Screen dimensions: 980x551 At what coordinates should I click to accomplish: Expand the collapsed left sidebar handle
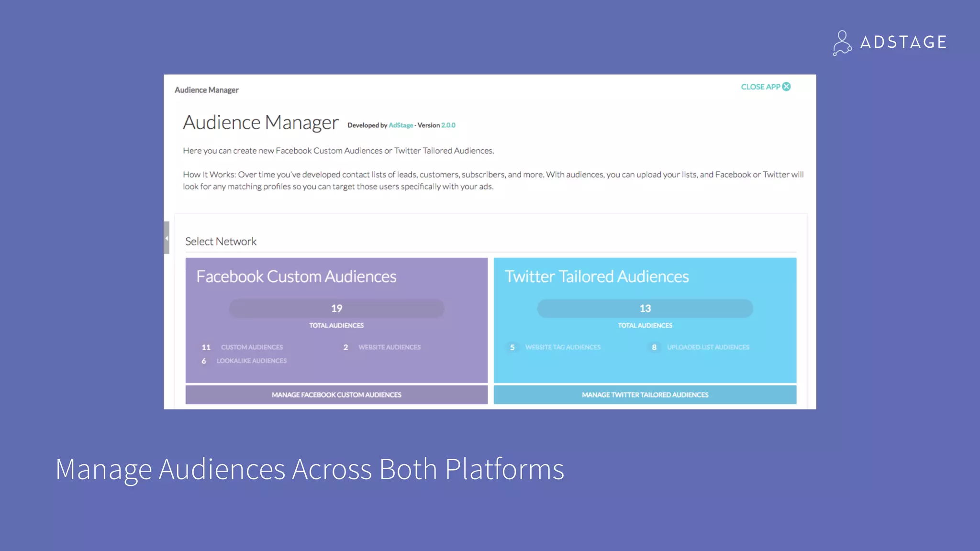click(x=167, y=238)
